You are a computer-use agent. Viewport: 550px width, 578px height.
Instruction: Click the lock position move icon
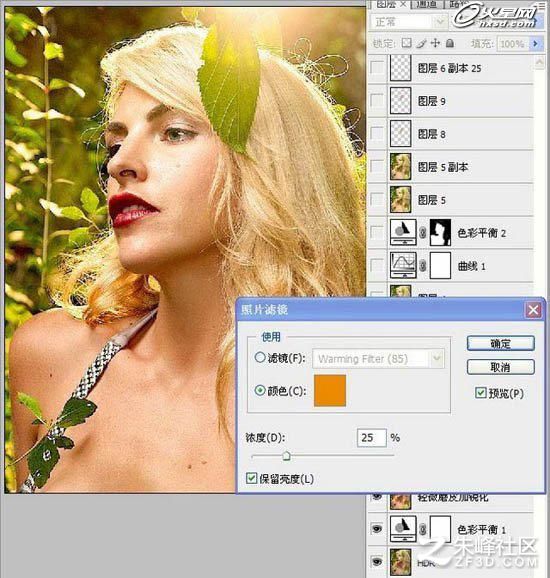pos(435,43)
